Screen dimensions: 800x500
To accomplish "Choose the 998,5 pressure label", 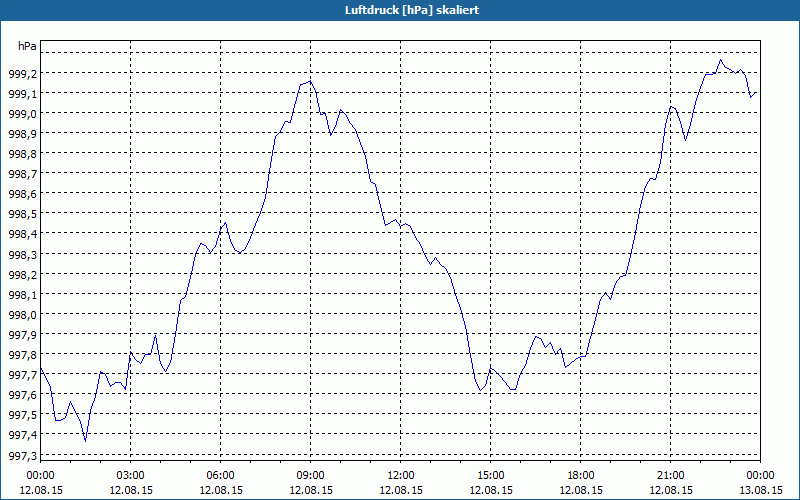I will 22,214.
